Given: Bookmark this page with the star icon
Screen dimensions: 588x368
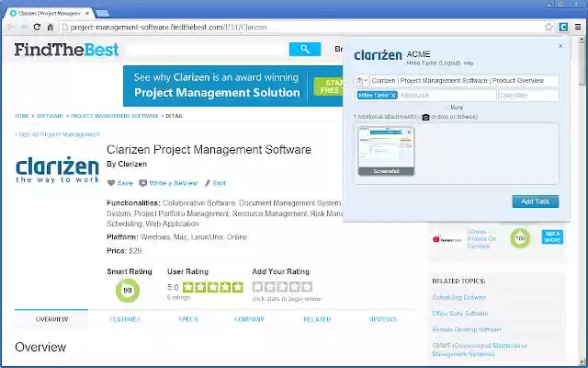Looking at the screenshot, I should click(x=548, y=27).
